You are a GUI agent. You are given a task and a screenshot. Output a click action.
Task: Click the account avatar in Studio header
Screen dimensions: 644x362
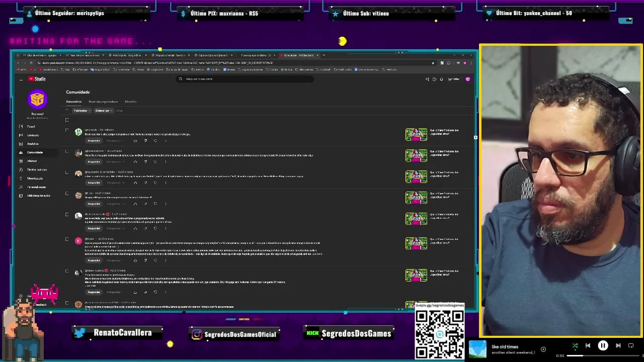(x=468, y=79)
